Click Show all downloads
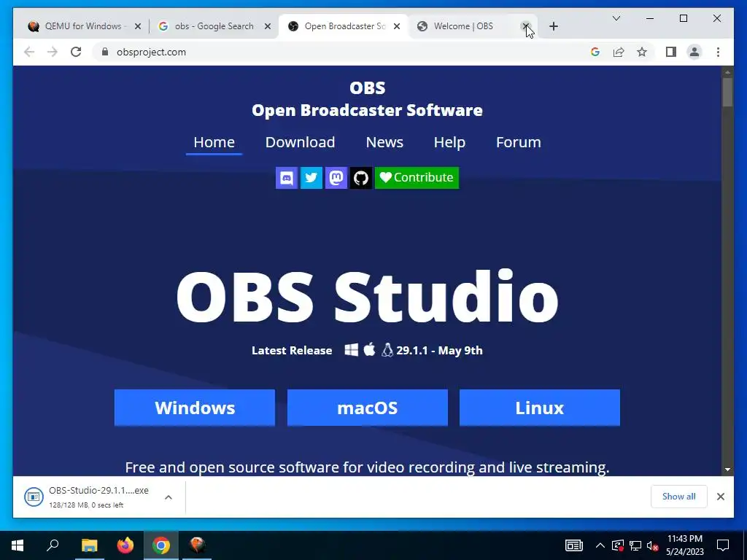Screen dimensions: 747x560 (x=679, y=497)
